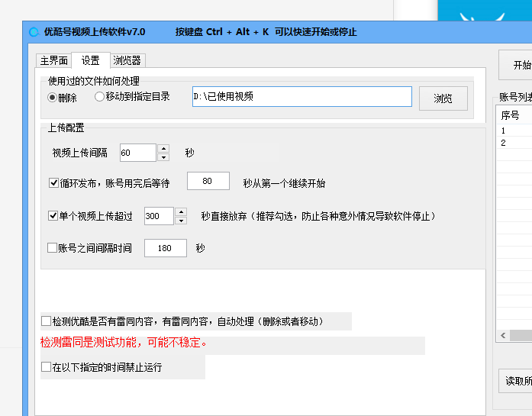
Task: Enable 检测优酷是否有雷同内容 checkbox
Action: [x=46, y=321]
